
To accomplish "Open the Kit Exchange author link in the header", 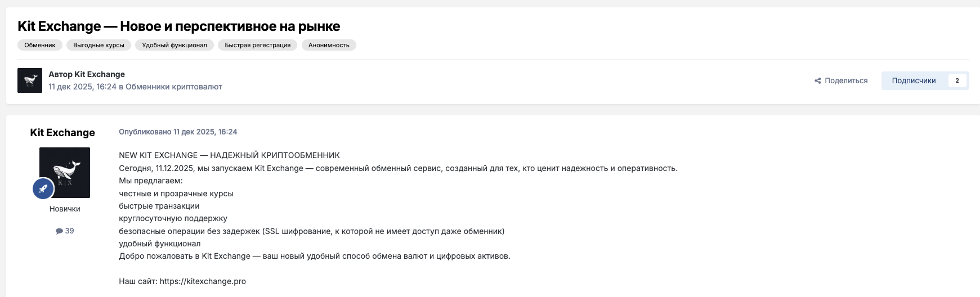I will (100, 74).
